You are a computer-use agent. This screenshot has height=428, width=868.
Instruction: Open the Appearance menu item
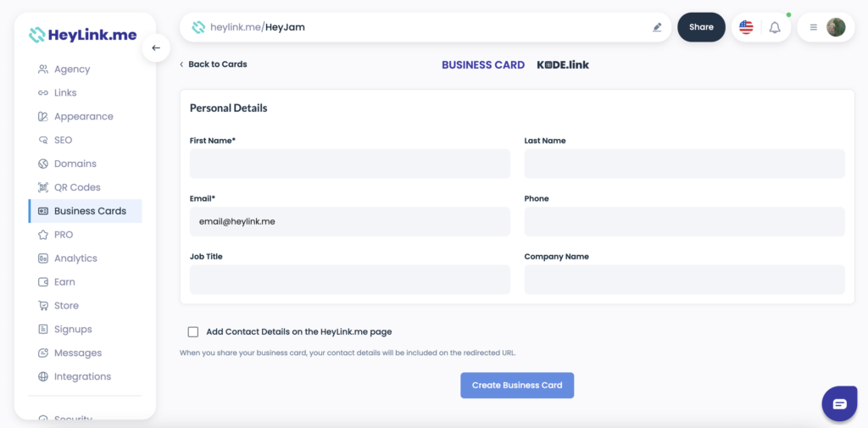point(84,116)
